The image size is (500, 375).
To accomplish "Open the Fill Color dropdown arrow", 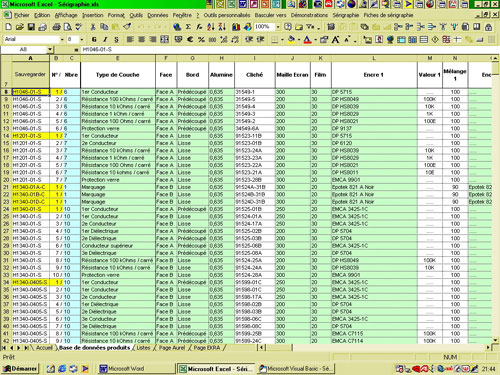I will click(299, 40).
